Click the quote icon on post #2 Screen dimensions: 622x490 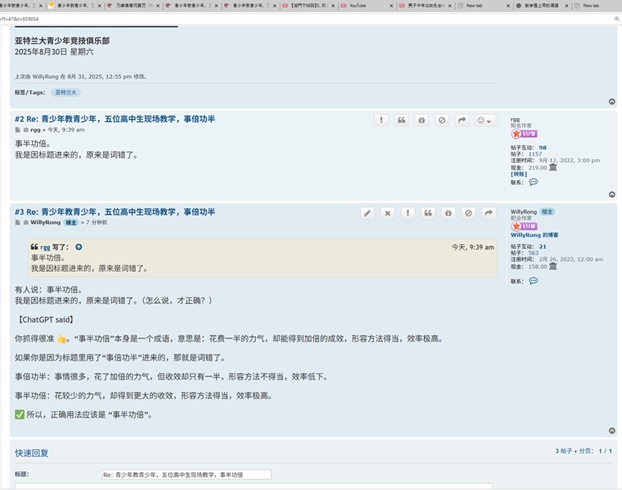401,120
